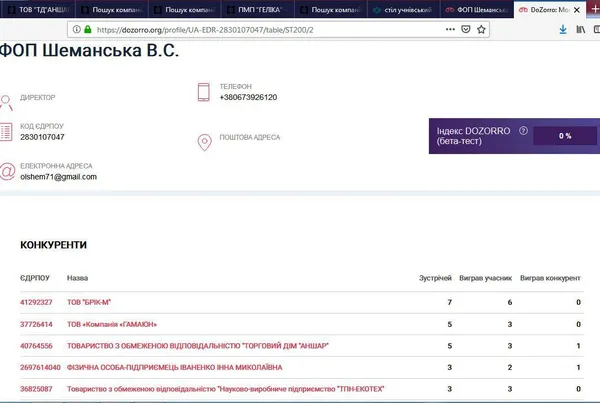600x403 pixels.
Task: Click ЄДРПОУ code 36825087
Action: point(36,389)
